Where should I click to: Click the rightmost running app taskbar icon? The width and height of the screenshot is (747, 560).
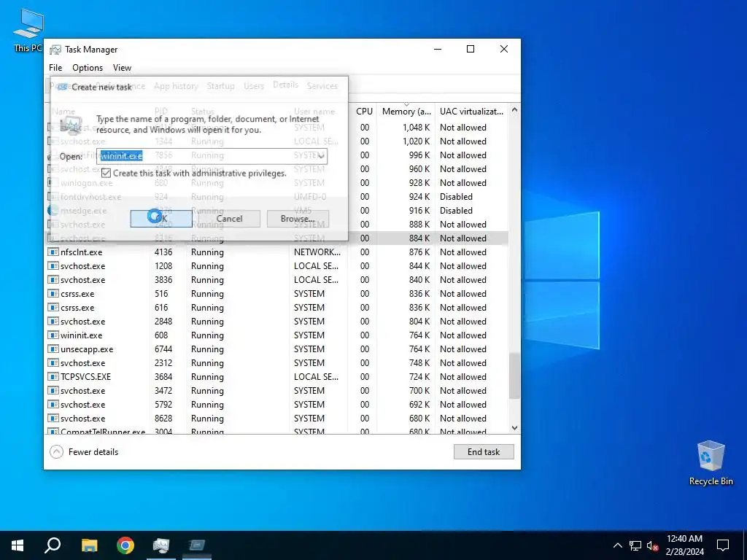[x=197, y=545]
